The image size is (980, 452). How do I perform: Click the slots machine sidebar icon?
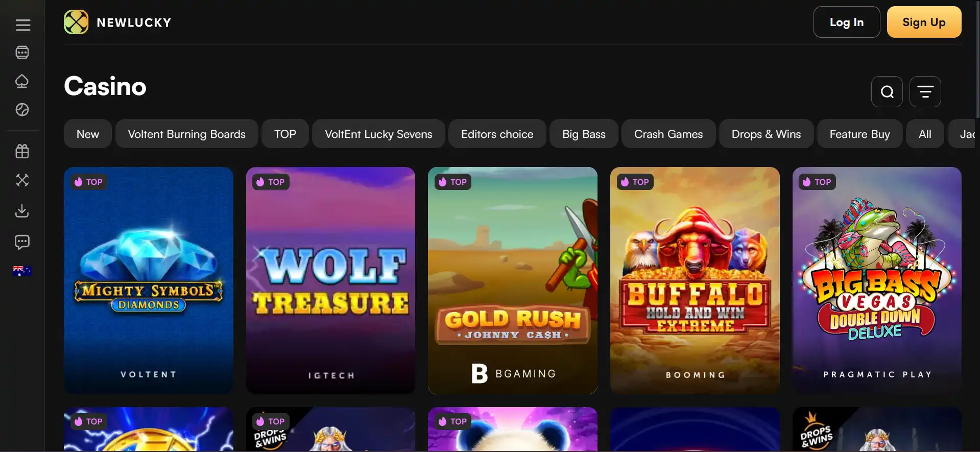(x=22, y=53)
